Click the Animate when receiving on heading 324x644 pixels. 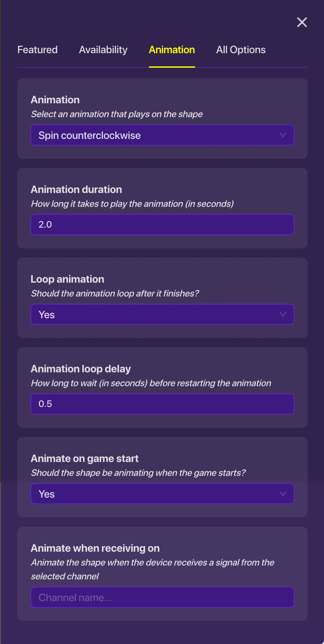[x=95, y=548]
